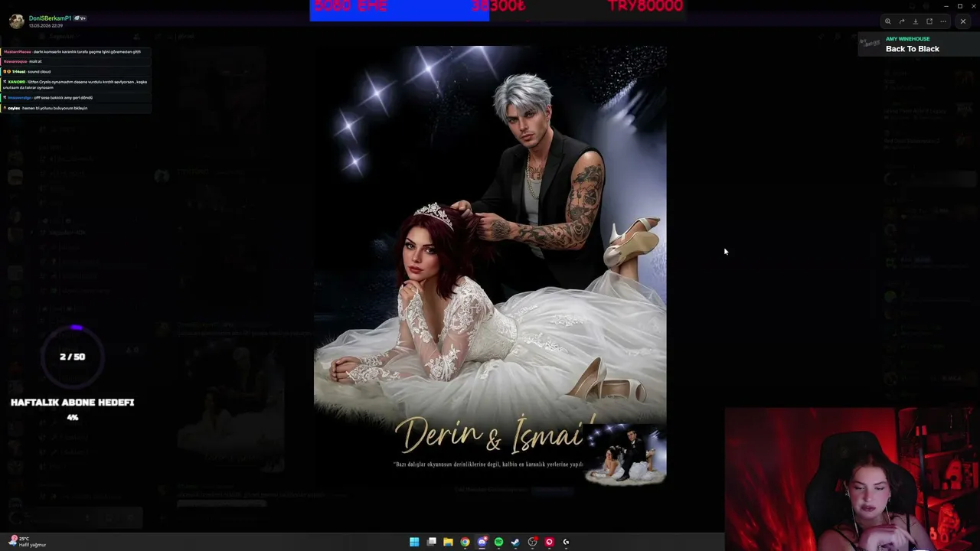Click the chat message saying 'mail at'

coord(77,61)
